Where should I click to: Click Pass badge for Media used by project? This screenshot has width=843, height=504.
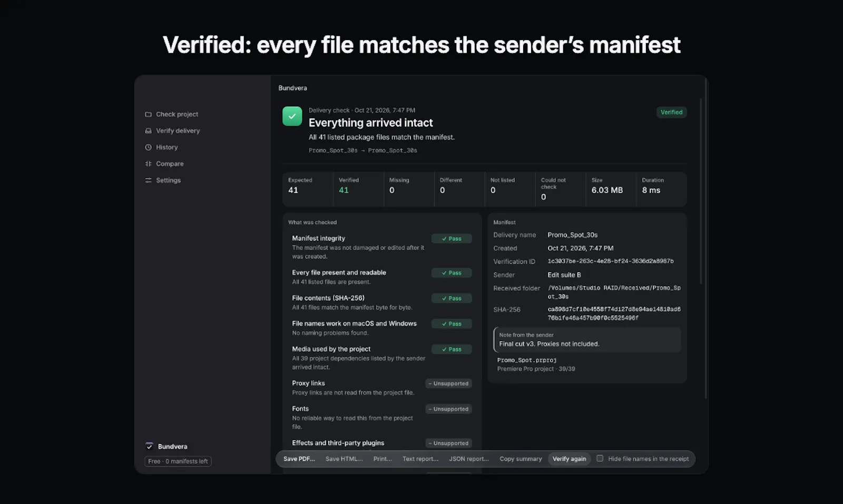pos(452,349)
